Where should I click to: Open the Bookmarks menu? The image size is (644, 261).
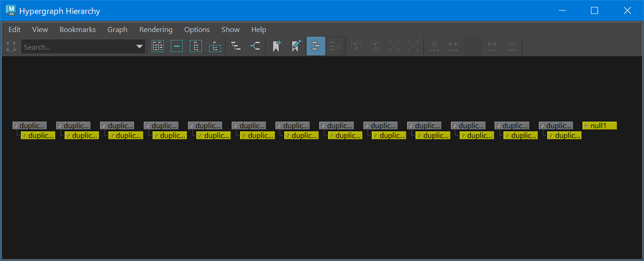point(78,29)
